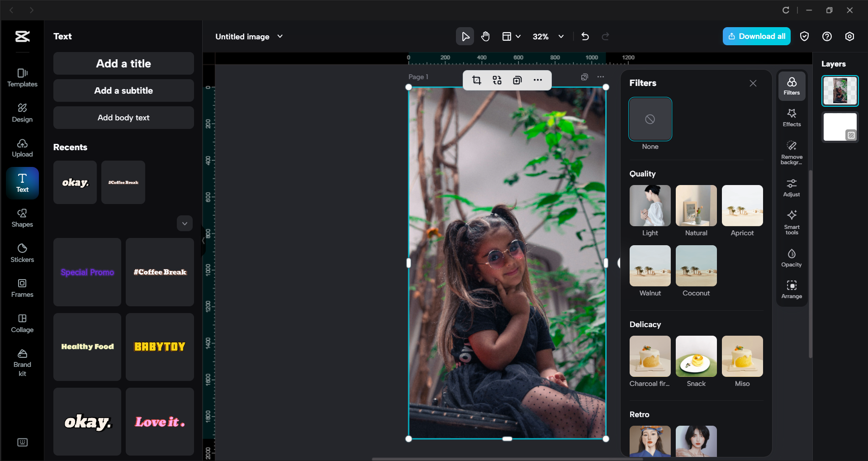Click the Download all button
The image size is (868, 461).
[x=756, y=36]
